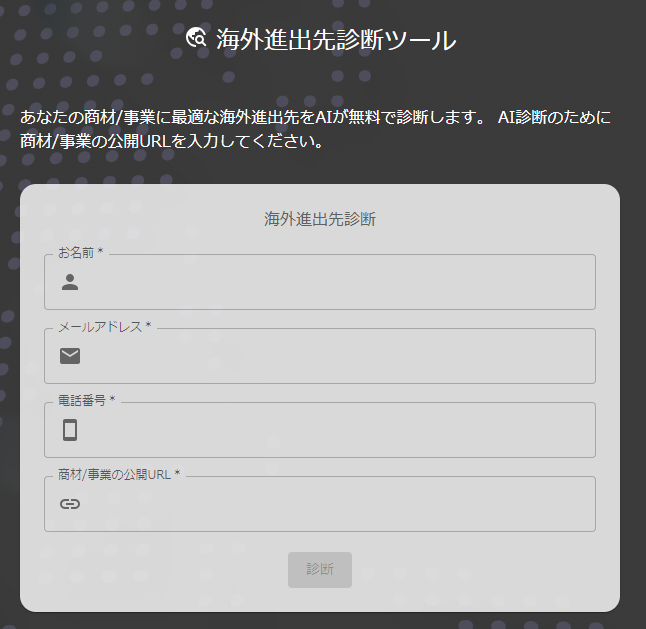Click the AI診断のために text in description
Screen dimensions: 646x629
click(x=553, y=118)
